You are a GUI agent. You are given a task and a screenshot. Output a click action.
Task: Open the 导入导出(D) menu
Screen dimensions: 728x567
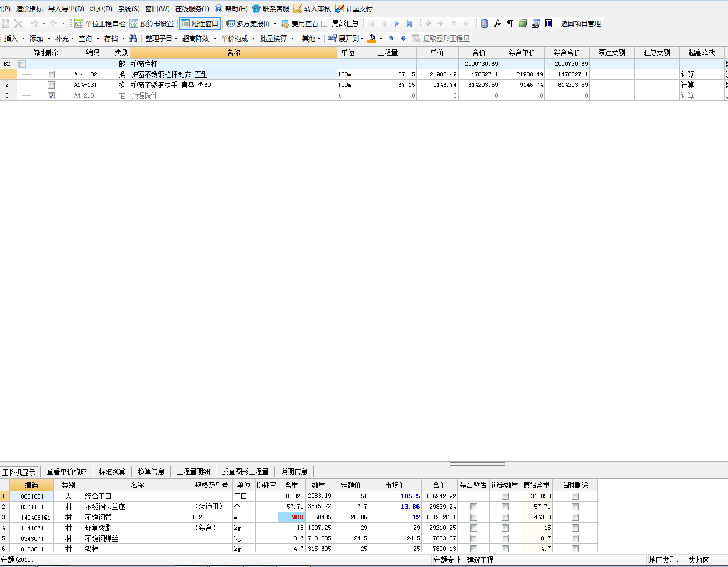point(66,8)
